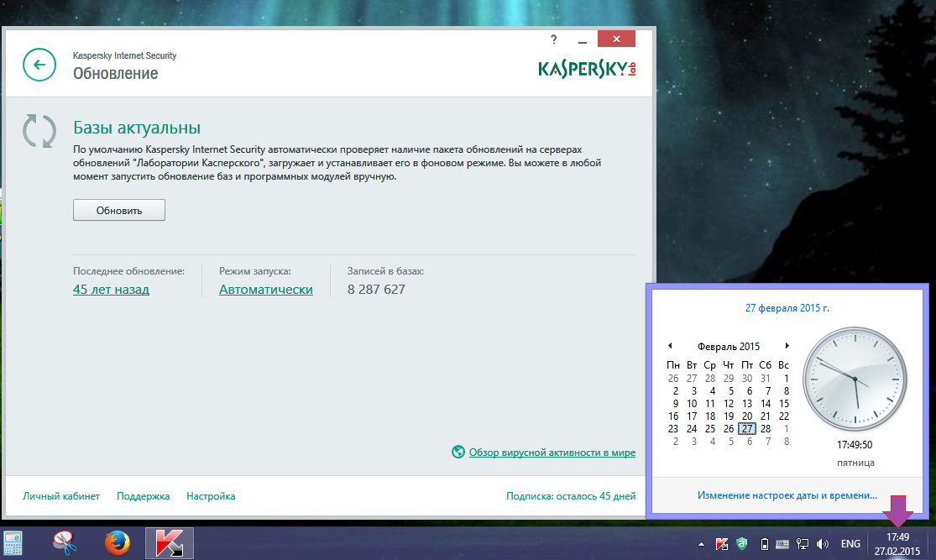Open Kaspersky help question mark

coord(553,39)
